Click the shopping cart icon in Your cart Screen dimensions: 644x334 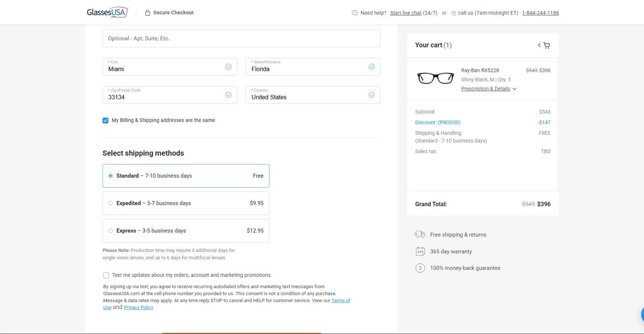coord(547,45)
